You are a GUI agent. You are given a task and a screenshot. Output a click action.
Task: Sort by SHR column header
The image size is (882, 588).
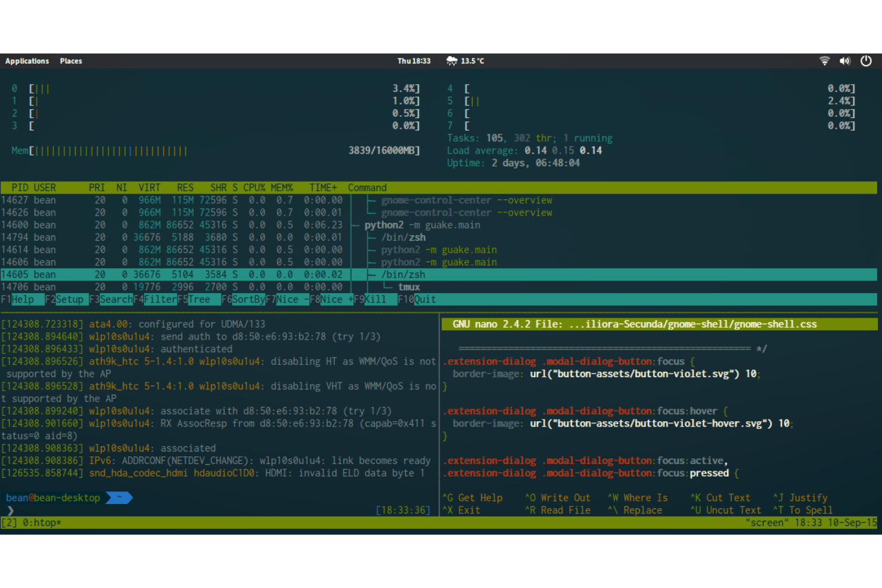click(218, 188)
